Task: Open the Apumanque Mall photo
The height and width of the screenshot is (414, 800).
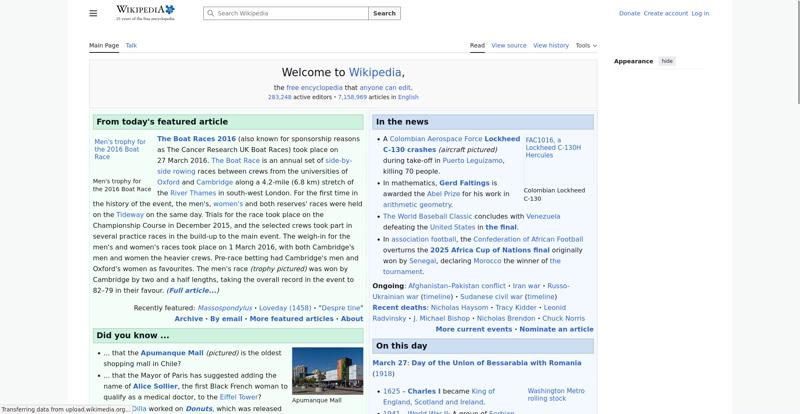Action: [x=327, y=371]
